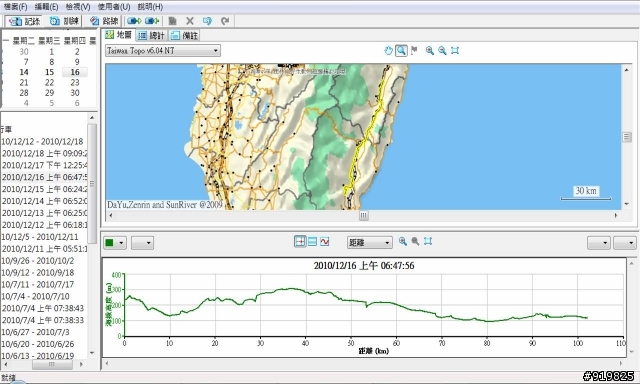The image size is (640, 384).
Task: Select the 10/6/20 - 2010/6/26 week entry
Action: coord(38,344)
